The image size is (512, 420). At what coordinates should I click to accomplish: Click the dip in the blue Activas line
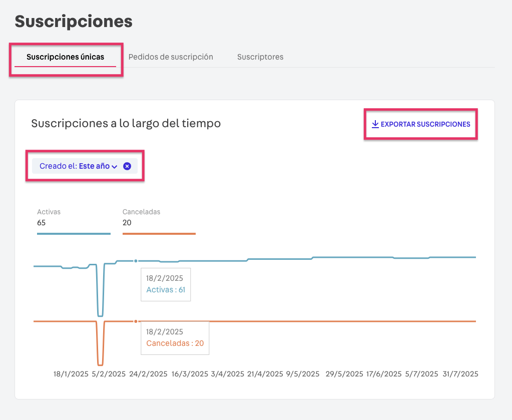pyautogui.click(x=100, y=315)
